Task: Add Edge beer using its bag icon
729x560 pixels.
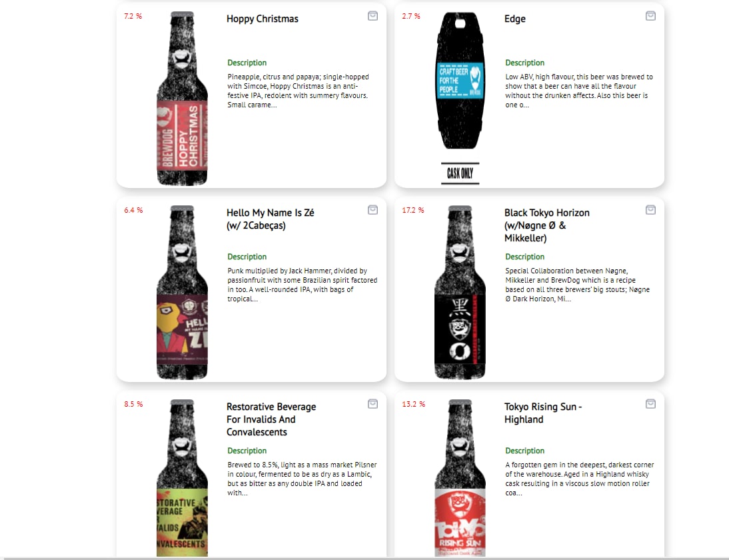Action: point(651,16)
